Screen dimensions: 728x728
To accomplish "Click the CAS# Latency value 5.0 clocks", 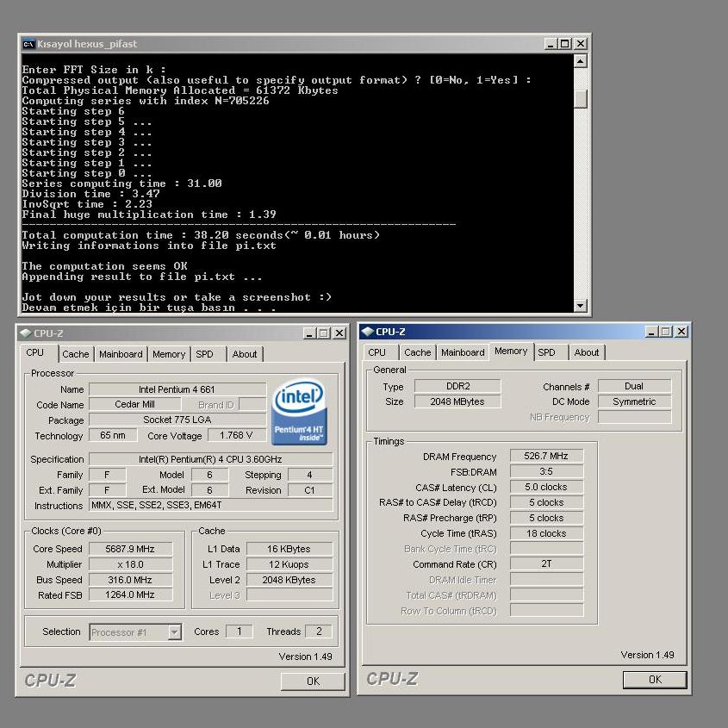I will click(546, 487).
